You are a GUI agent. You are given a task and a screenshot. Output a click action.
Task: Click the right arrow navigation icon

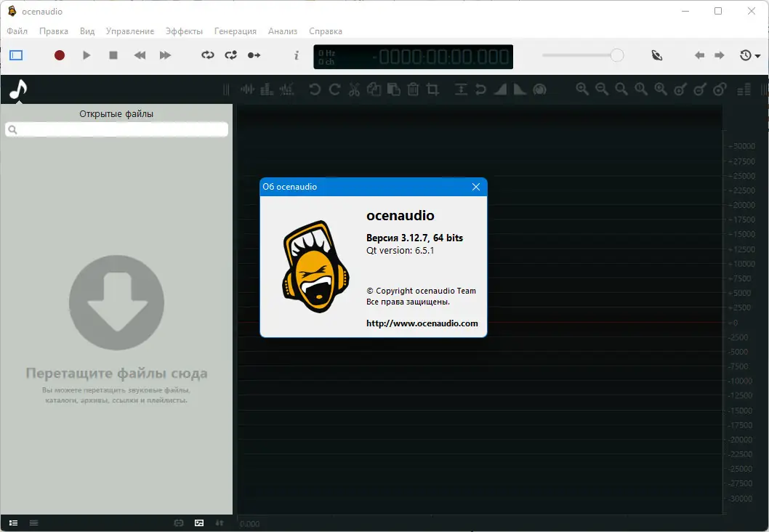click(720, 55)
